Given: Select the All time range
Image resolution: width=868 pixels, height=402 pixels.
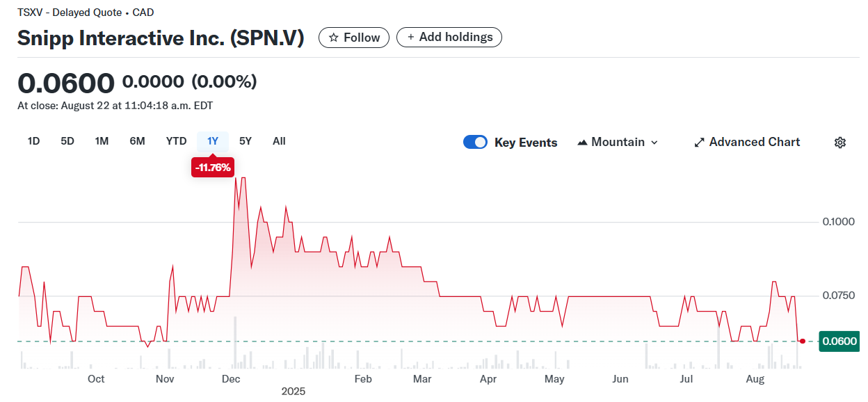Looking at the screenshot, I should coord(279,141).
